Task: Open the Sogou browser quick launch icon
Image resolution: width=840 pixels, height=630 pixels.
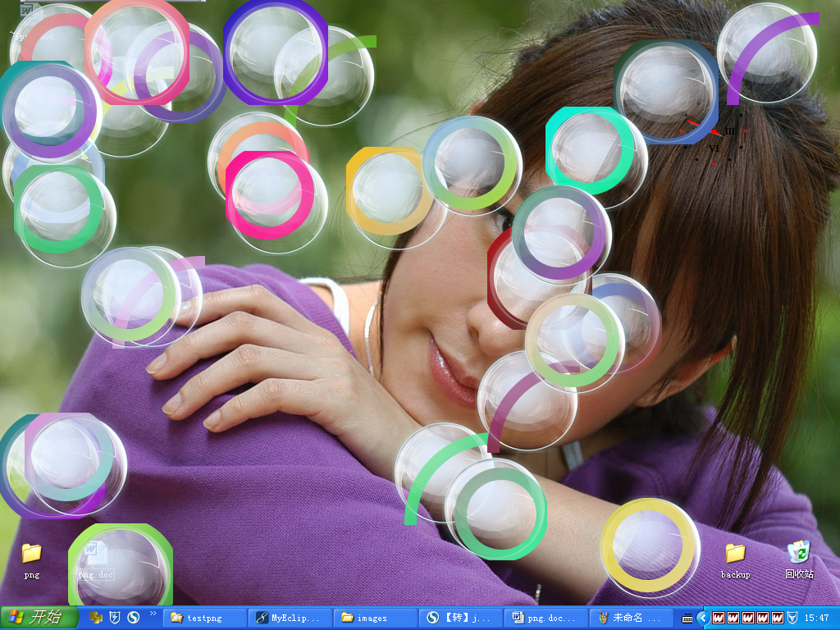Action: (134, 618)
